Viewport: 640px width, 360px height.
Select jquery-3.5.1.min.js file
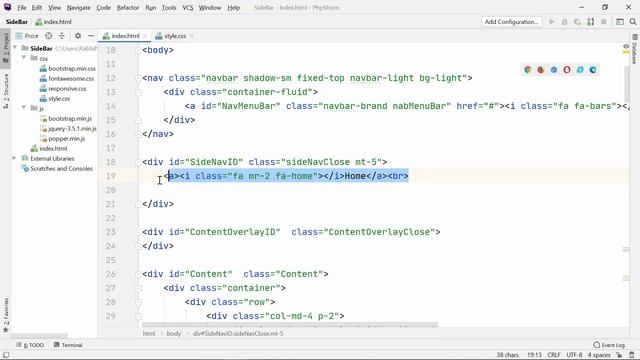click(x=68, y=129)
